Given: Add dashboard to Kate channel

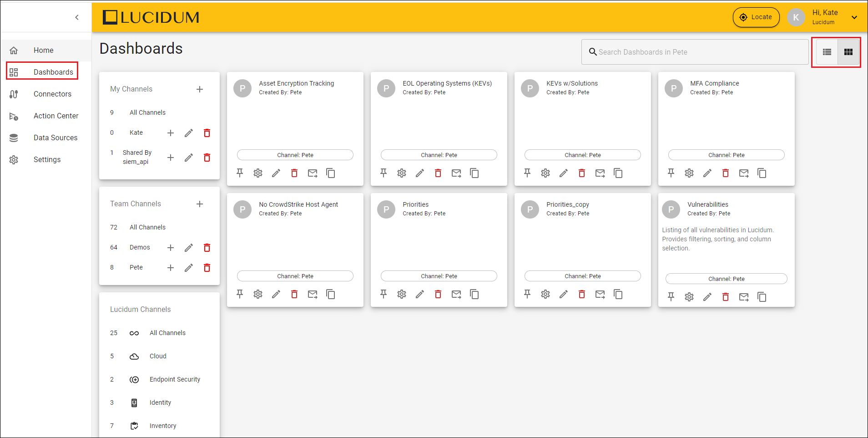Looking at the screenshot, I should click(x=171, y=133).
